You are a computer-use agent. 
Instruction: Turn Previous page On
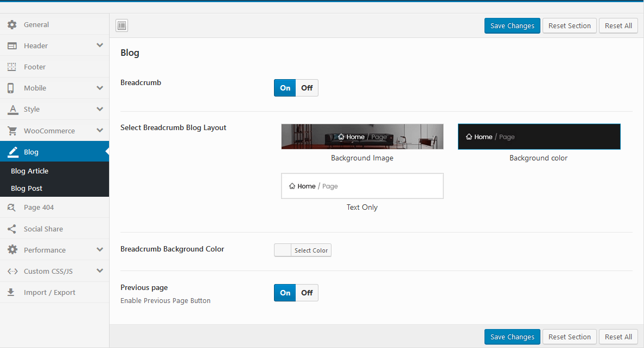(x=285, y=293)
